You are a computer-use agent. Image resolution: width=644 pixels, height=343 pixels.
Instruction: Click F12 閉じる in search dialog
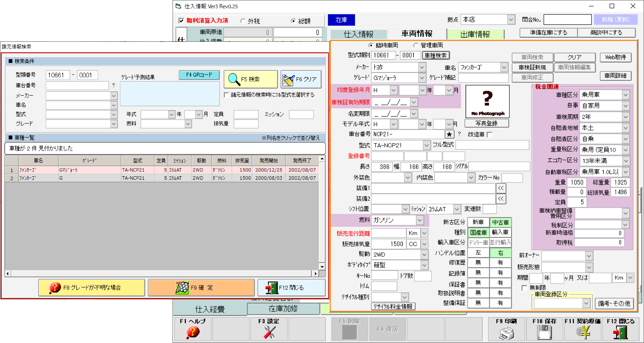click(292, 287)
